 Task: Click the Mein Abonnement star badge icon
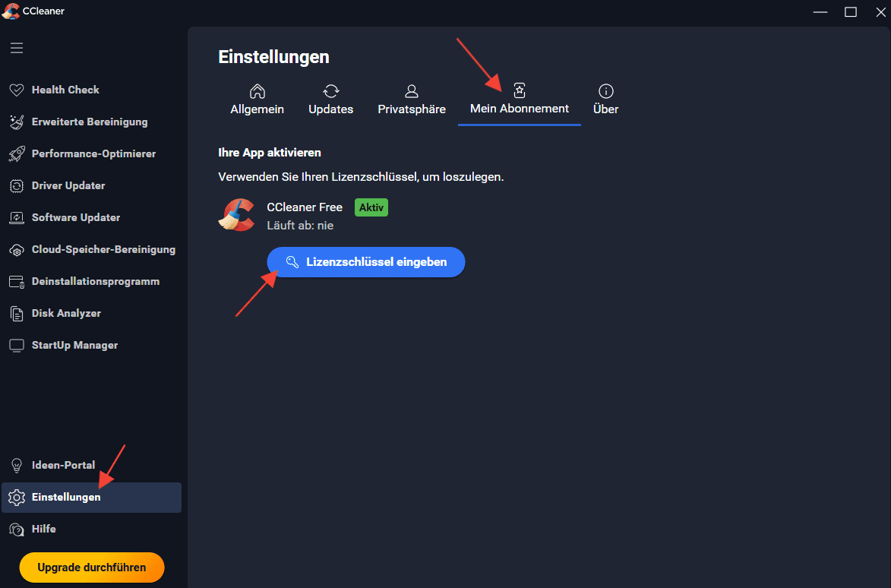point(520,90)
